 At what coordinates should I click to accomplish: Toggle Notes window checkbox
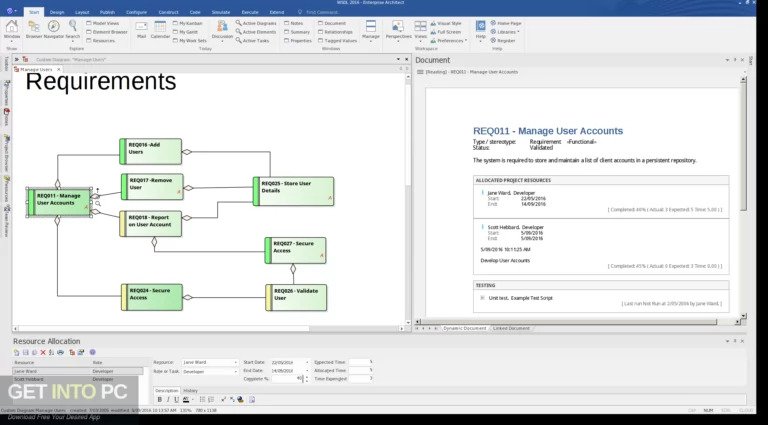click(x=287, y=23)
